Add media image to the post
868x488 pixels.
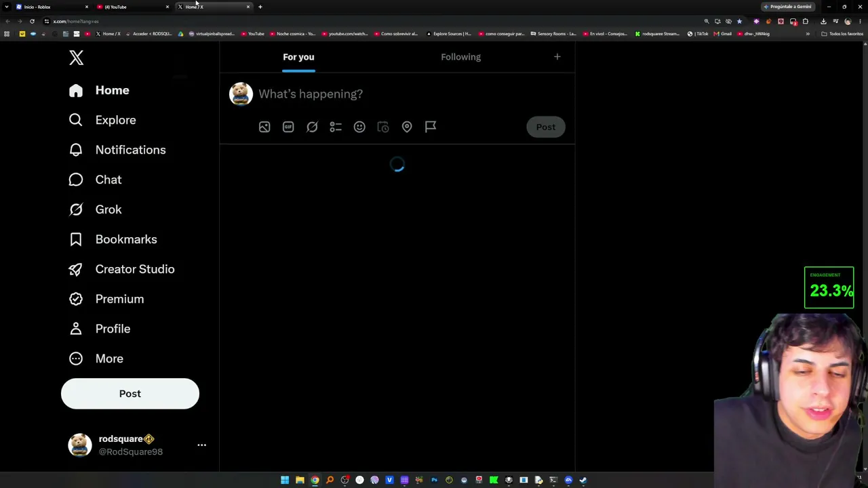point(264,127)
